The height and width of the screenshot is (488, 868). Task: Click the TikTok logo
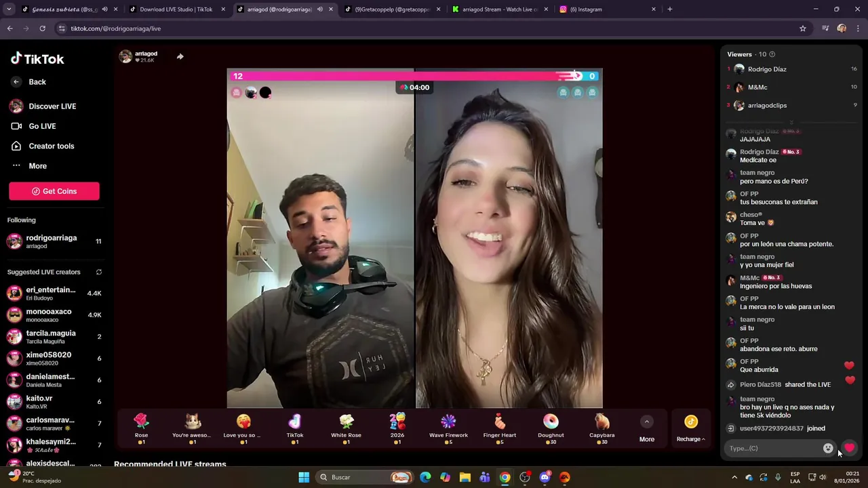coord(37,58)
